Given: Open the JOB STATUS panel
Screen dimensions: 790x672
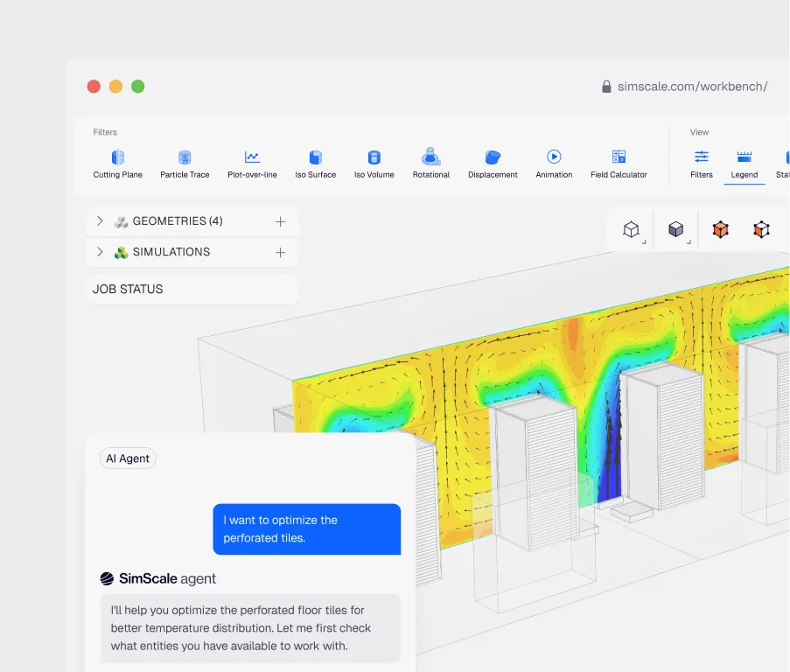Looking at the screenshot, I should [x=192, y=289].
